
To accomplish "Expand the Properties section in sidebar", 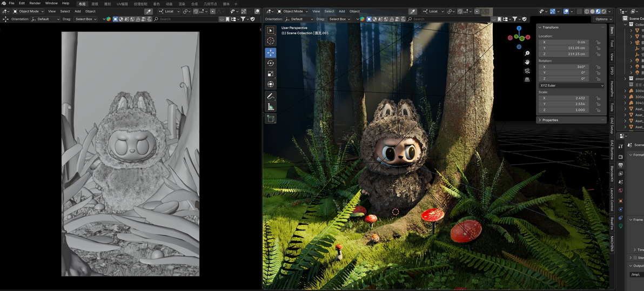I will pos(550,120).
